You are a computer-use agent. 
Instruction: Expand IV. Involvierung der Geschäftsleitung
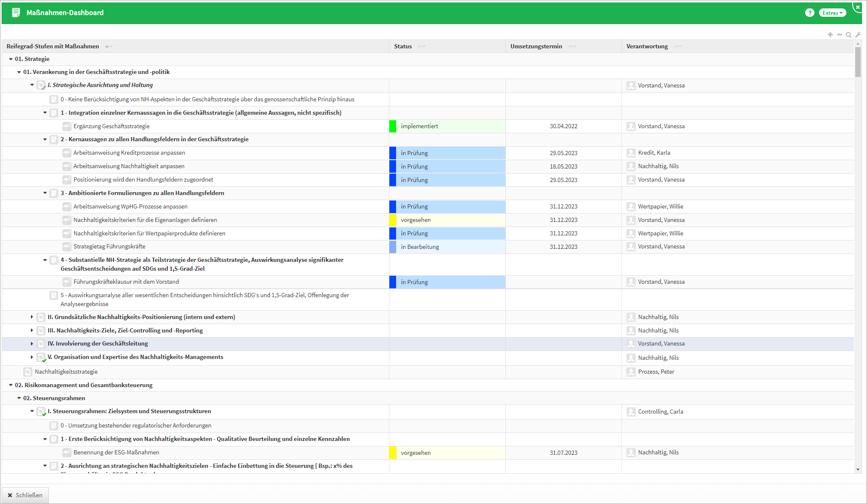point(32,344)
